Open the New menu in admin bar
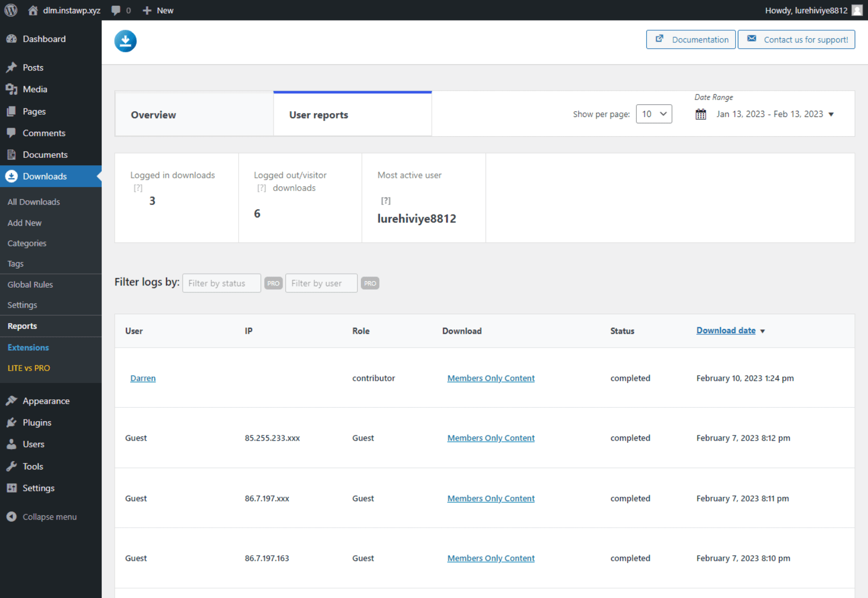Screen dimensions: 868x598 [x=157, y=10]
